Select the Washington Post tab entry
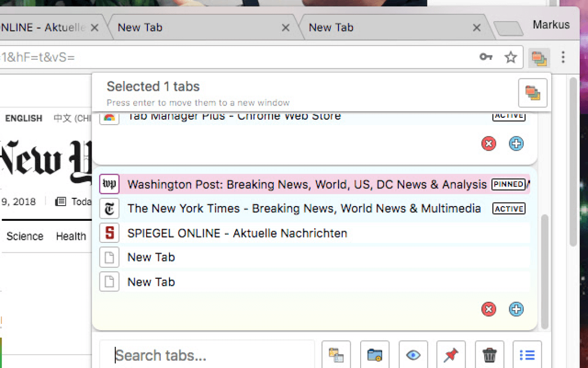588x368 pixels. [x=314, y=184]
